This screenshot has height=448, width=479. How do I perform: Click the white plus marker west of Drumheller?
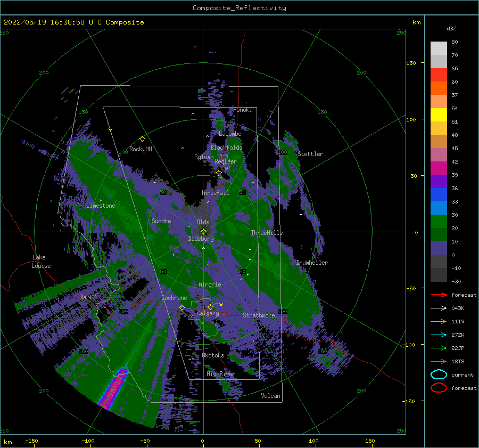click(x=301, y=214)
